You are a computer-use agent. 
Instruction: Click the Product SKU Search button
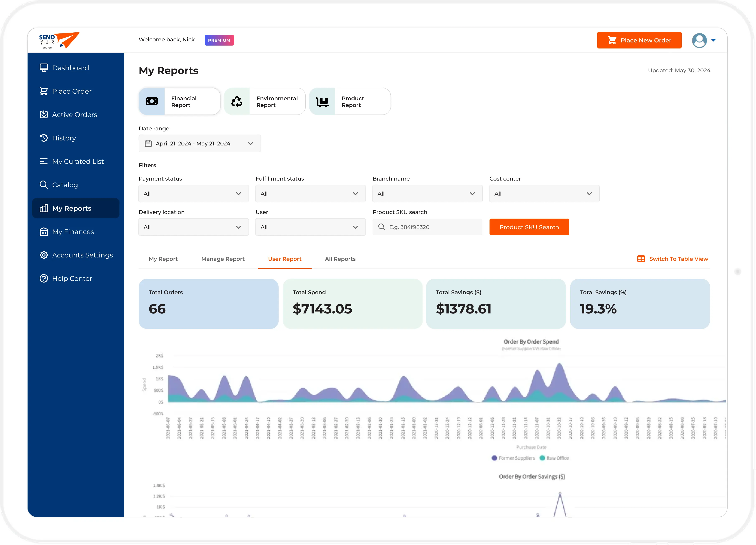click(529, 227)
